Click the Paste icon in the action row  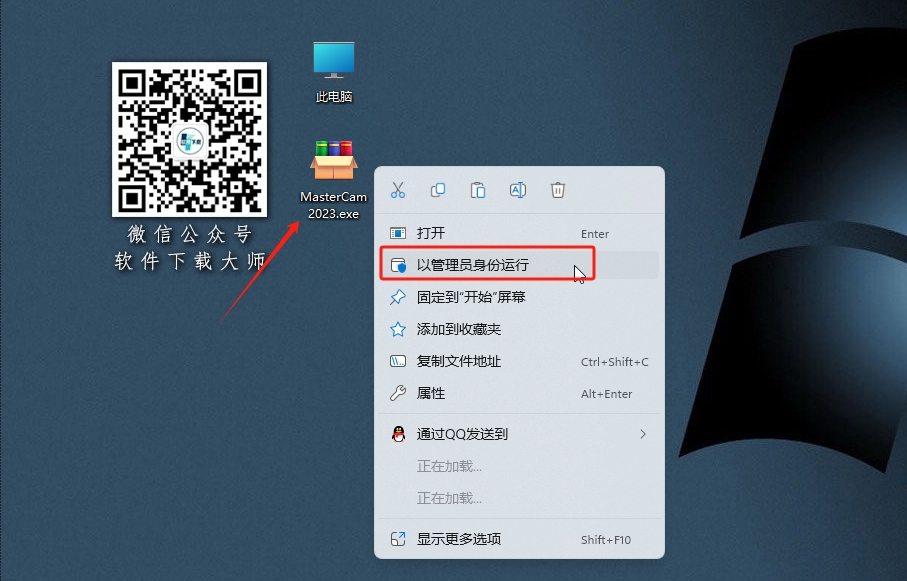point(478,190)
